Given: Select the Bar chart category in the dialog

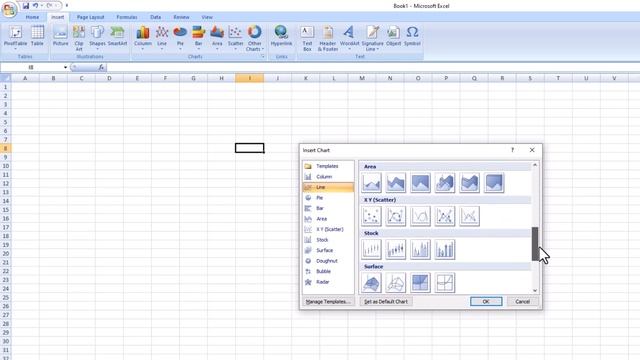Looking at the screenshot, I should coord(328,208).
